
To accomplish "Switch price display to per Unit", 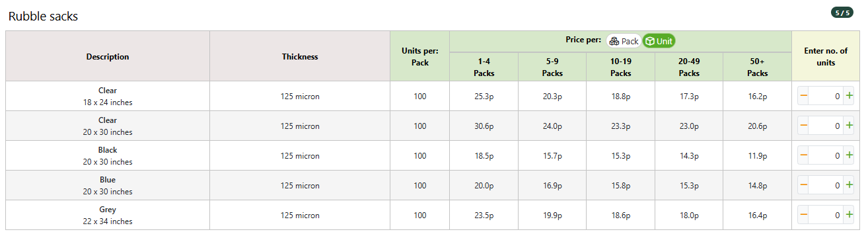I will pyautogui.click(x=659, y=41).
